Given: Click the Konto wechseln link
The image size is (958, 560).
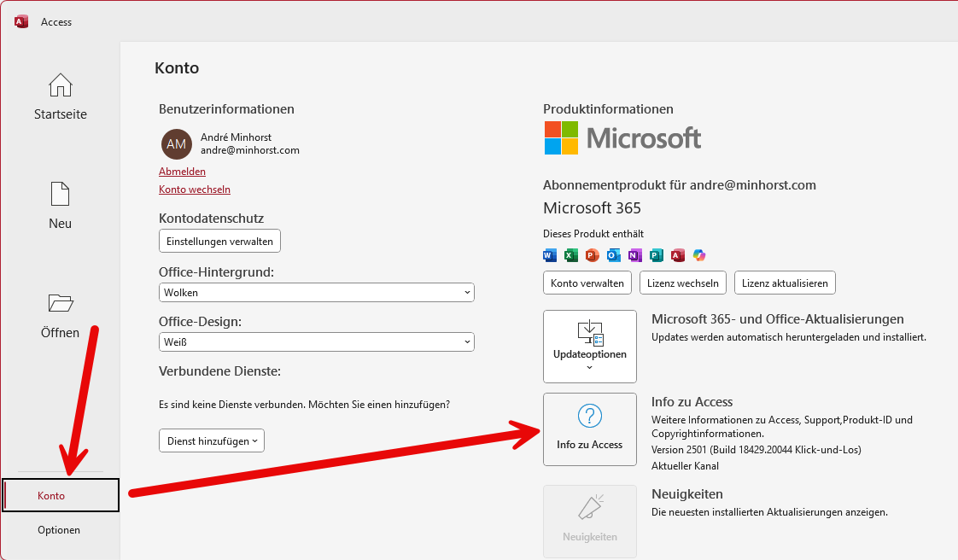Looking at the screenshot, I should (194, 190).
